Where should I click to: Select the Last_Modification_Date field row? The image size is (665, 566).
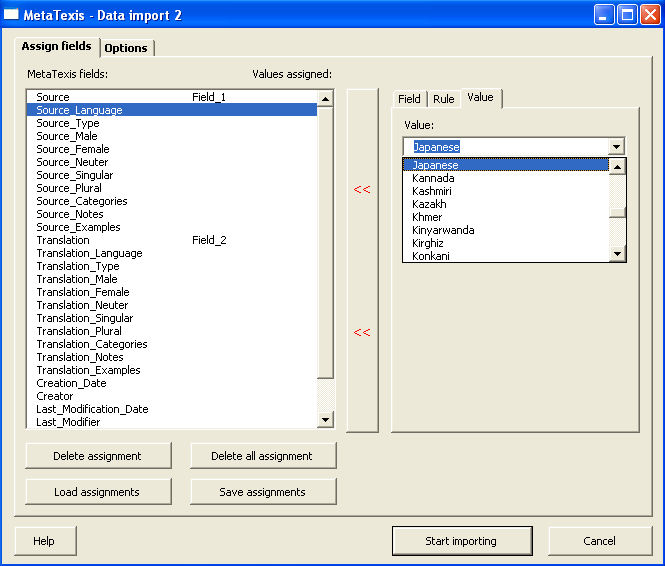(172, 409)
